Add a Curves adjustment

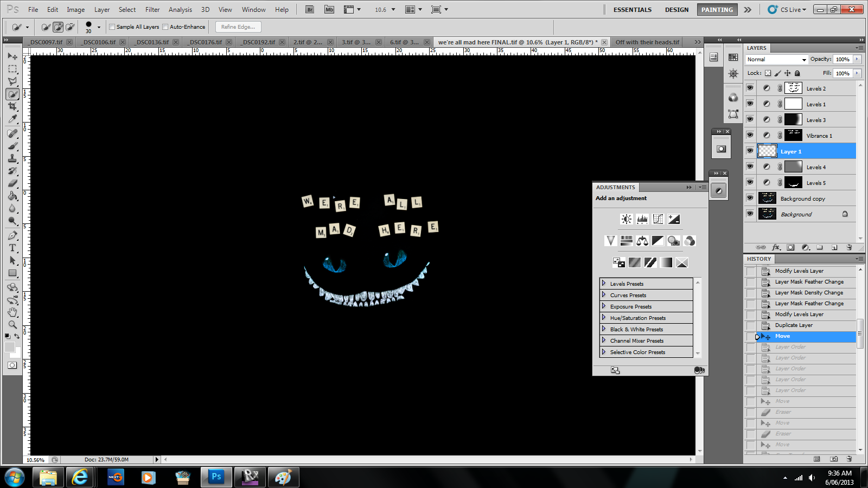(x=658, y=219)
